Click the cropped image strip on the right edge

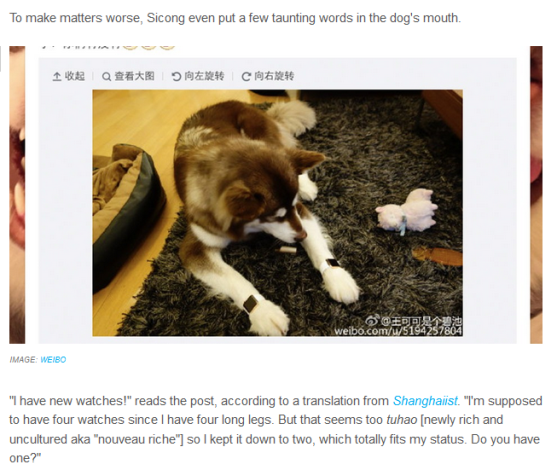click(536, 195)
